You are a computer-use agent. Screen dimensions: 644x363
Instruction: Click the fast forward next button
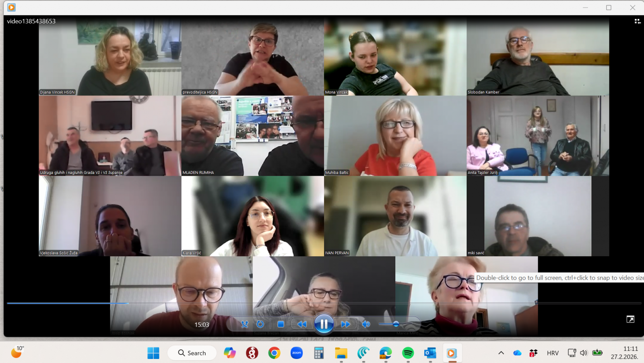345,324
